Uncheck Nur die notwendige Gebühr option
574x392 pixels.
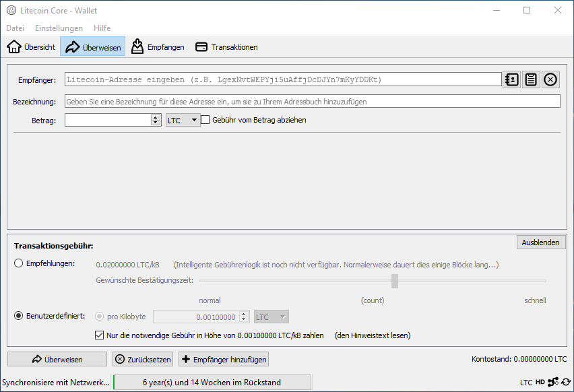100,335
